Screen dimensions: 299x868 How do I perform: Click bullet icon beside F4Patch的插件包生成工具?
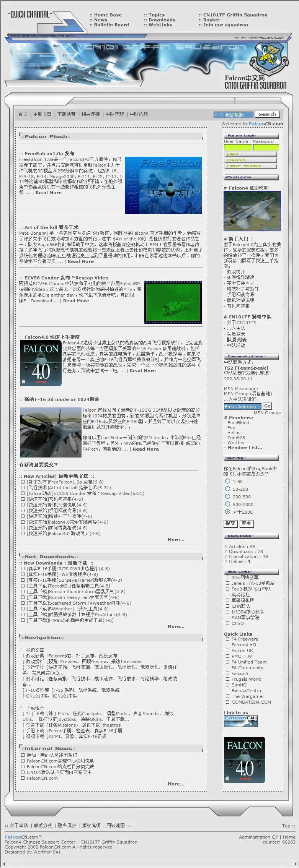pos(23,620)
